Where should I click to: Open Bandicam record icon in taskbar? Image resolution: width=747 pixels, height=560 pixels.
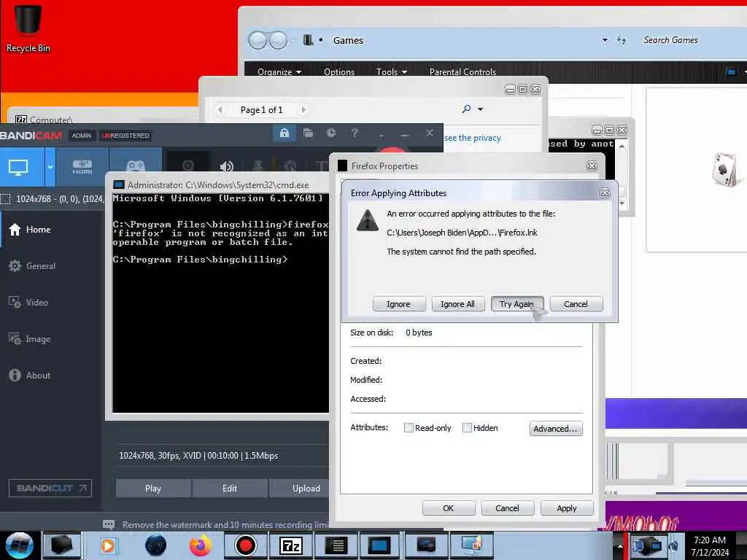[x=246, y=545]
